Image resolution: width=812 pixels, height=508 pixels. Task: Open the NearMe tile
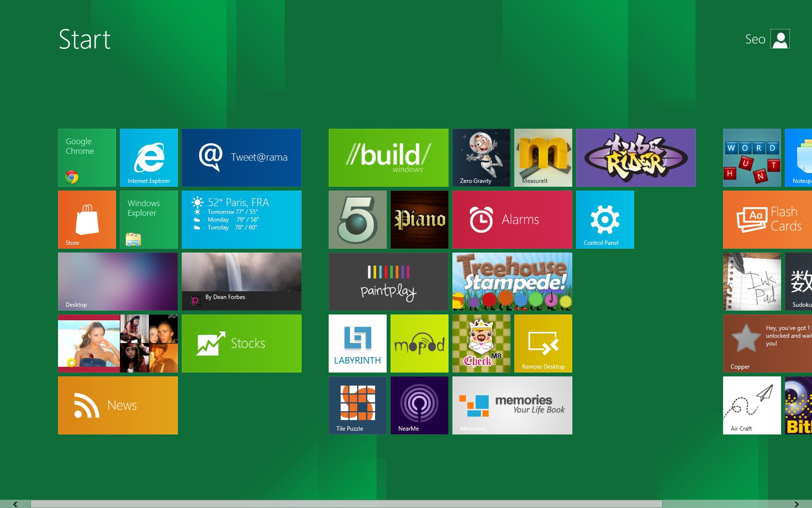[420, 405]
